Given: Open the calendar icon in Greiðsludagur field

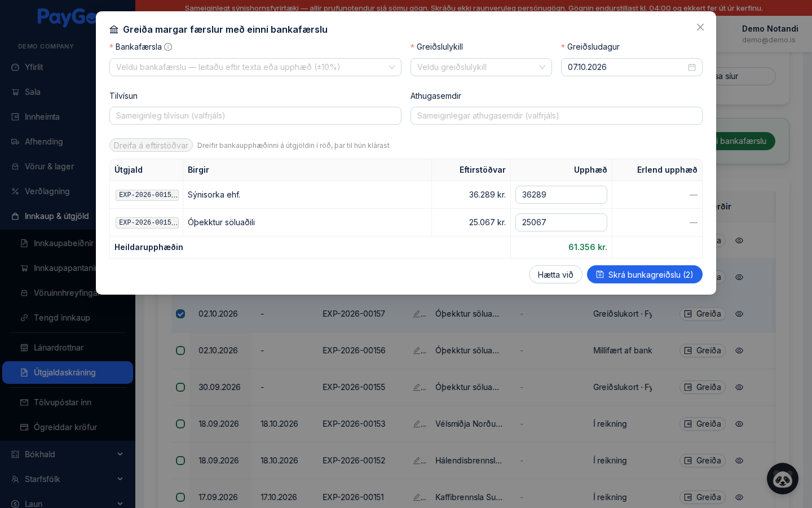Looking at the screenshot, I should [x=692, y=67].
